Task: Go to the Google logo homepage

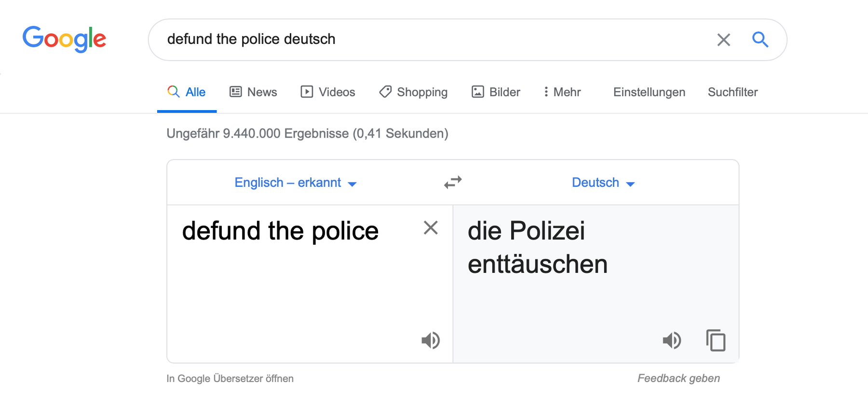Action: [64, 39]
